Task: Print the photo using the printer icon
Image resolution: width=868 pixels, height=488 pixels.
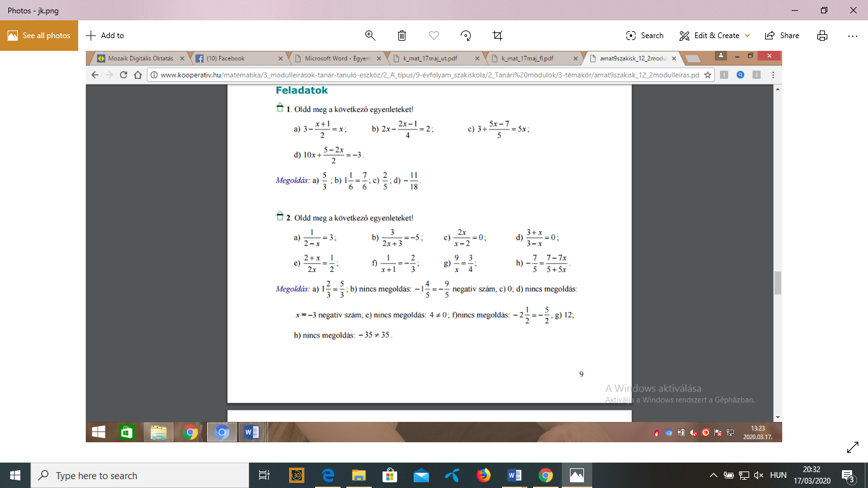Action: (822, 36)
